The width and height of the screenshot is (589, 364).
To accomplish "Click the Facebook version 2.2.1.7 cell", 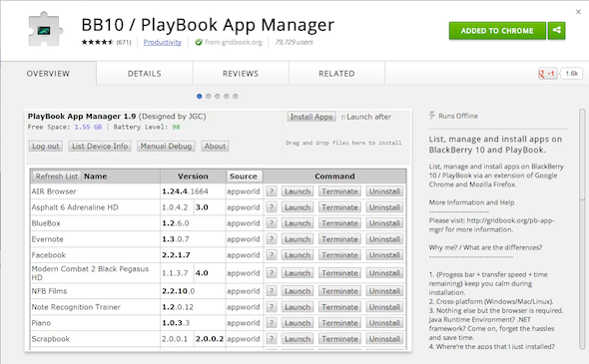I will (x=193, y=255).
